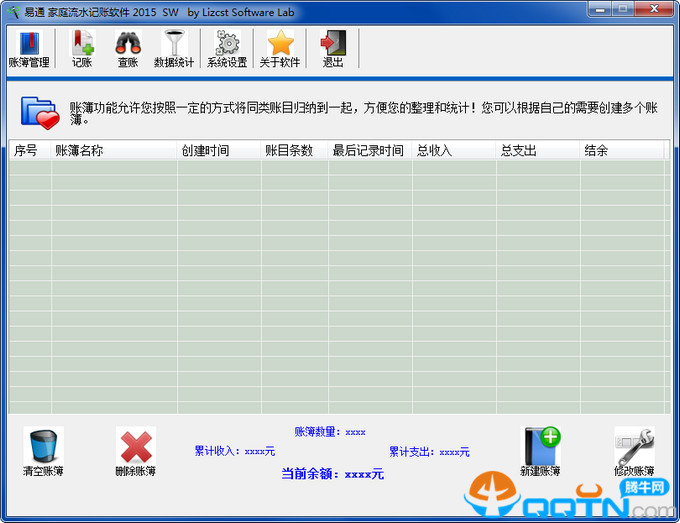Open the 数据统计 funnel statistics tool

[x=174, y=48]
